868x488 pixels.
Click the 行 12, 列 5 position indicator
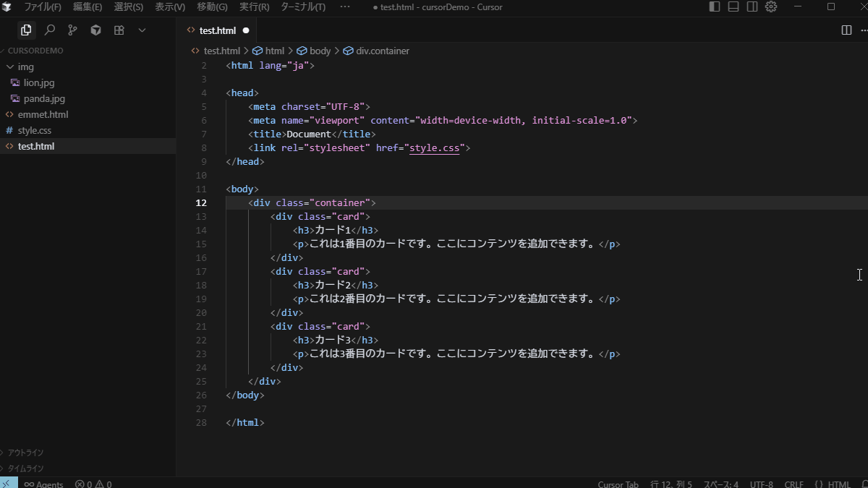[x=671, y=484]
